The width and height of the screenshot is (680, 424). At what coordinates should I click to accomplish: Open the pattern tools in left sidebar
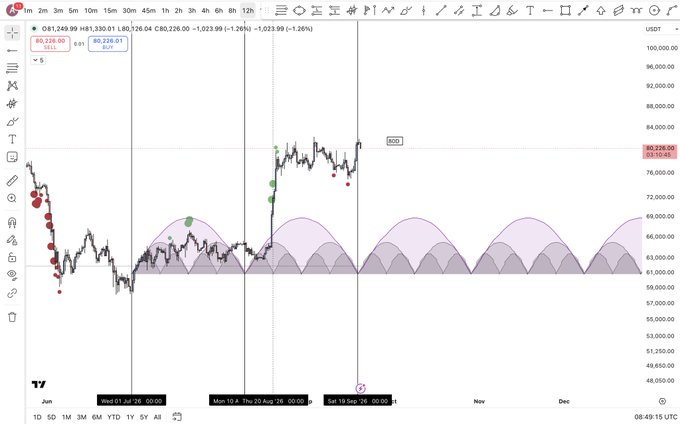click(12, 85)
